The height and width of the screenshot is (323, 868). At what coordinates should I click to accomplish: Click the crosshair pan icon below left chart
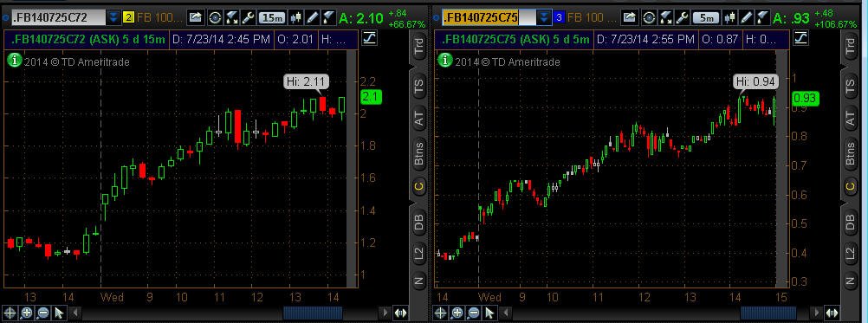tap(10, 313)
